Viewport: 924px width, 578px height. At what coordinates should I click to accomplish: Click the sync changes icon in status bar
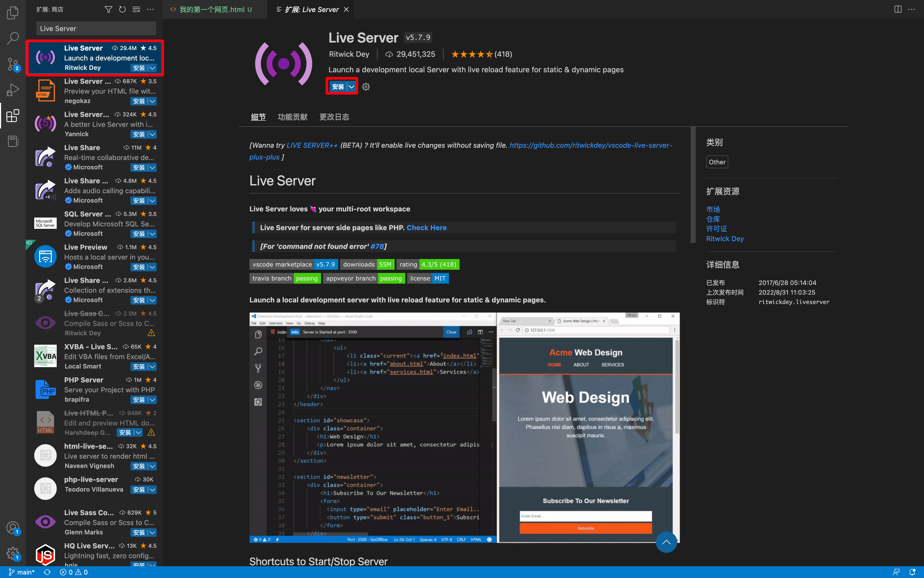(47, 572)
